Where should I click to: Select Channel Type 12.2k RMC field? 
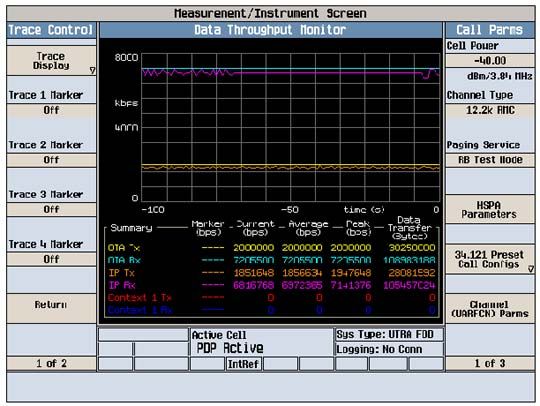[x=490, y=111]
